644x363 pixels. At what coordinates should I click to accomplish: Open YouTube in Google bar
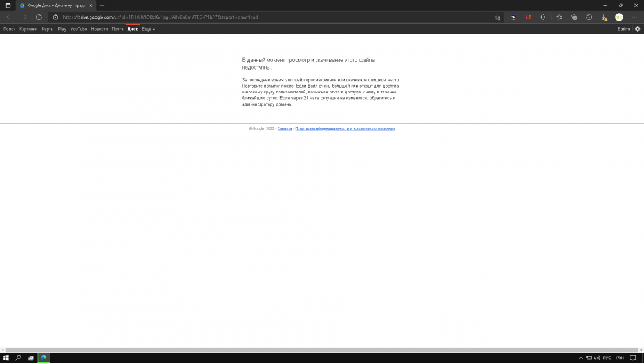point(79,29)
